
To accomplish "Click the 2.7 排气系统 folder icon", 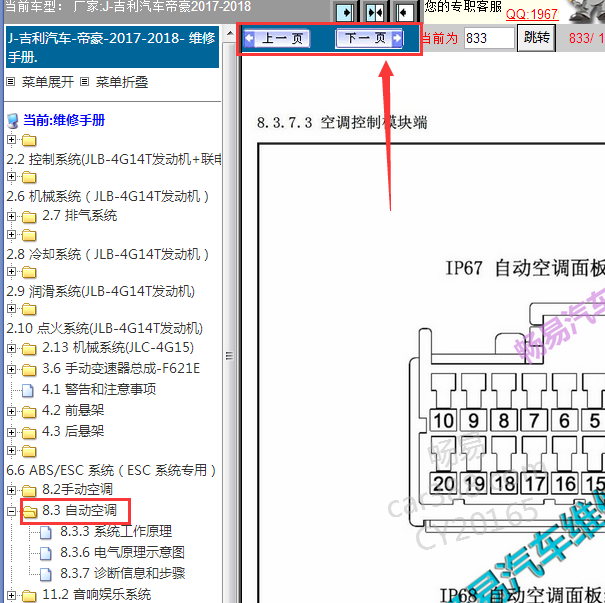I will (x=29, y=217).
